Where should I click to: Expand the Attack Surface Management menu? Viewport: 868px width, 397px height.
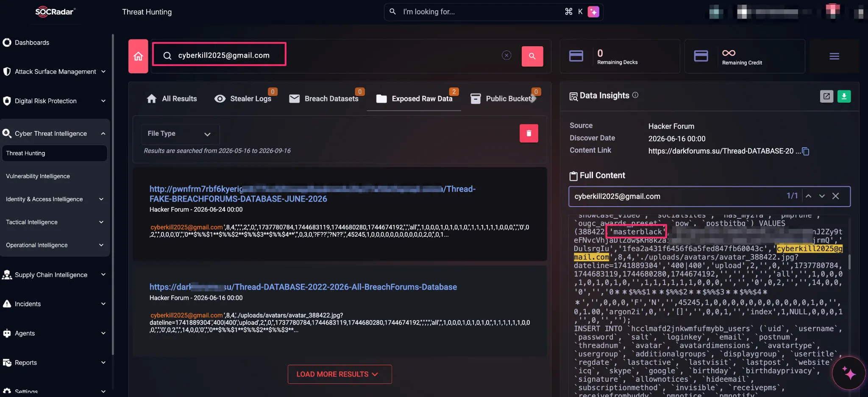[x=54, y=72]
